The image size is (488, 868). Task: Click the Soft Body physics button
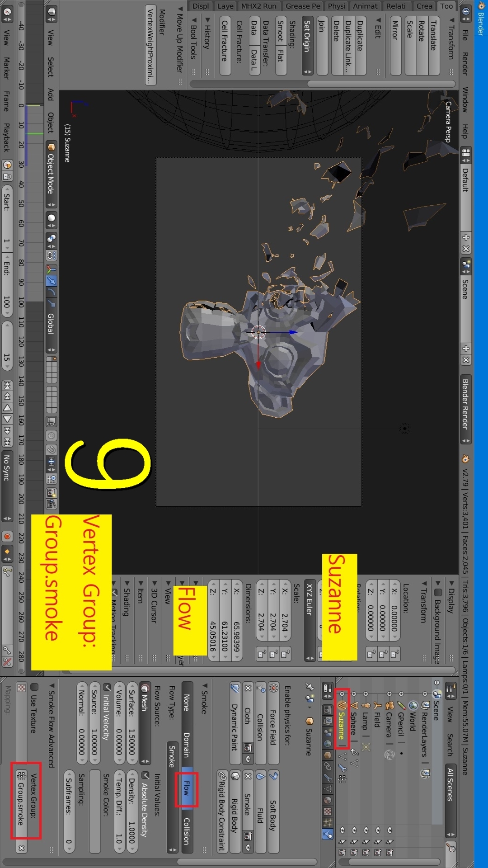[x=273, y=811]
